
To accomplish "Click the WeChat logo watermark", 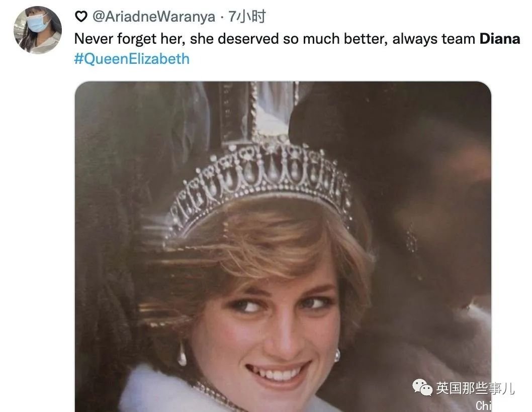I will point(422,387).
